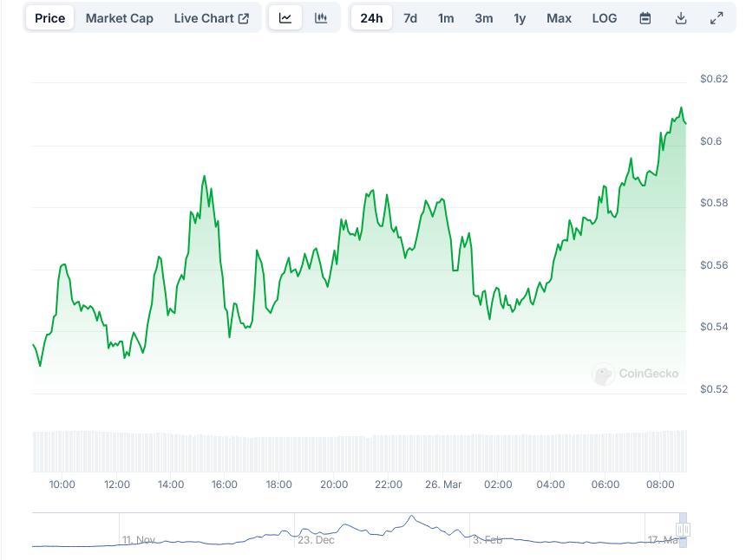
Task: Open the calendar date range picker
Action: point(645,18)
